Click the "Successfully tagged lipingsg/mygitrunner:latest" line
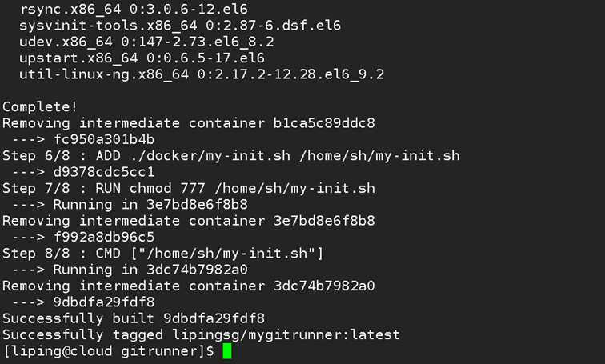This screenshot has width=605, height=364. (x=201, y=334)
